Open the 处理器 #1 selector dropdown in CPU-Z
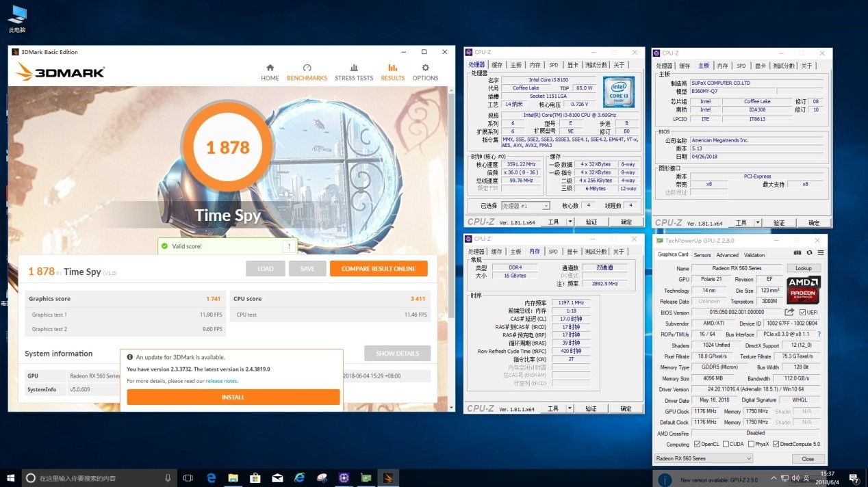Image resolution: width=868 pixels, height=487 pixels. tap(546, 206)
